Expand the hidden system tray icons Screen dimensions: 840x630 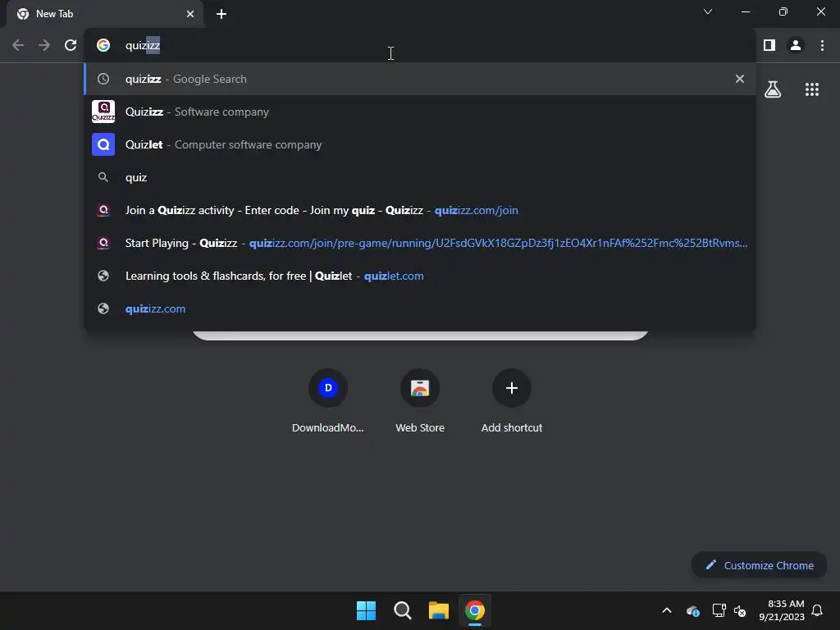[x=667, y=610]
